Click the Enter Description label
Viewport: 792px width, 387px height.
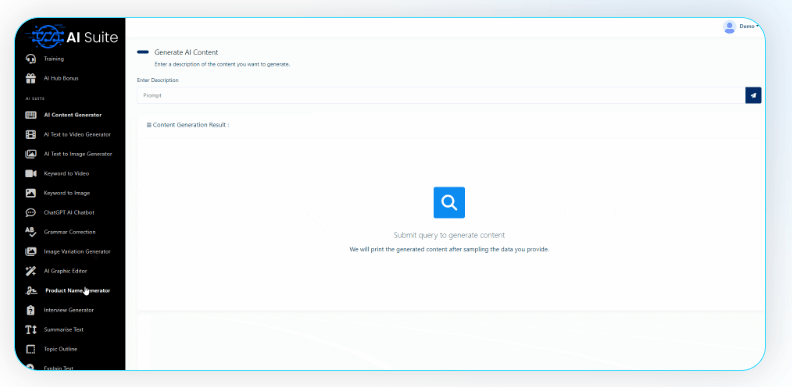coord(158,80)
